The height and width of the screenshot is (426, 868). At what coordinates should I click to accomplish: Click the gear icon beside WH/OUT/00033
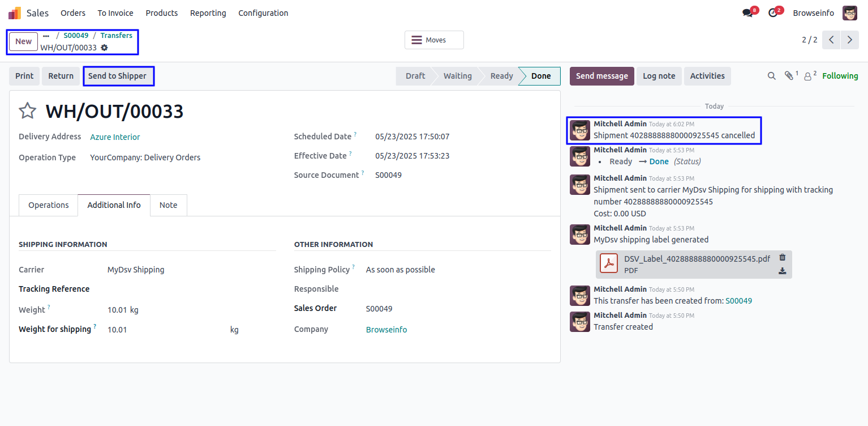(104, 48)
